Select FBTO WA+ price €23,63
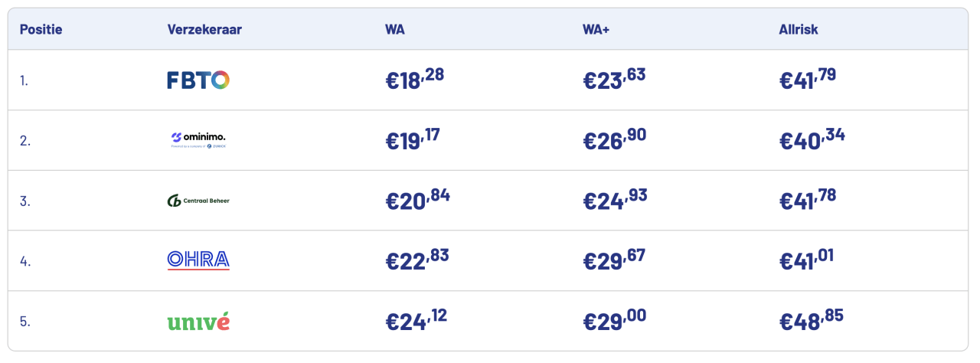Viewport: 980px width, 363px height. tap(615, 80)
